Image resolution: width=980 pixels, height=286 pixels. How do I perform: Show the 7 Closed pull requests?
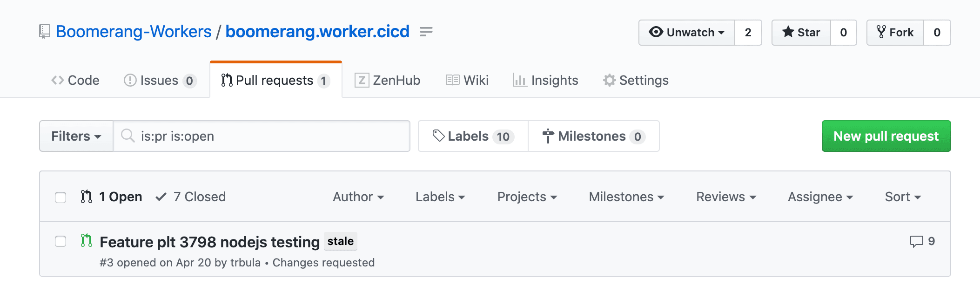[191, 197]
